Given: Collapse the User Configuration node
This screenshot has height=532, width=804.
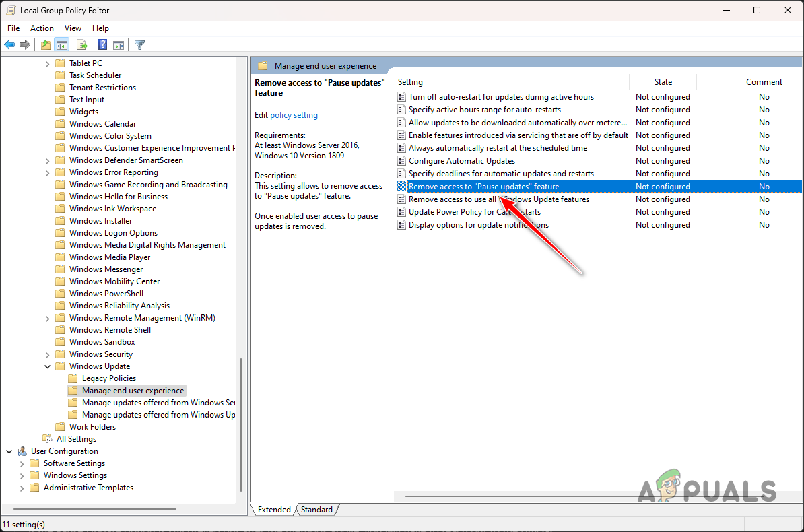Looking at the screenshot, I should (x=9, y=451).
